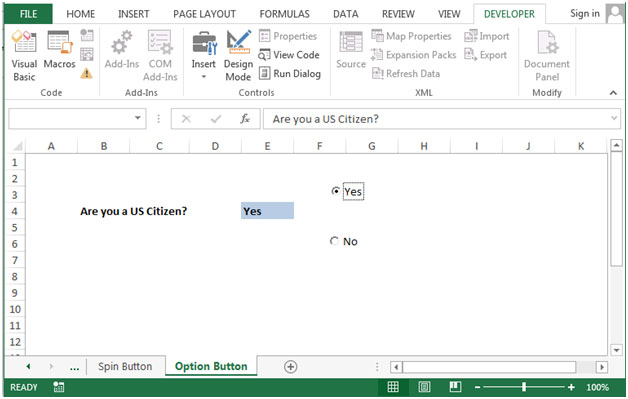The width and height of the screenshot is (628, 399).
Task: Collapse the ribbon with the chevron
Action: click(x=613, y=93)
